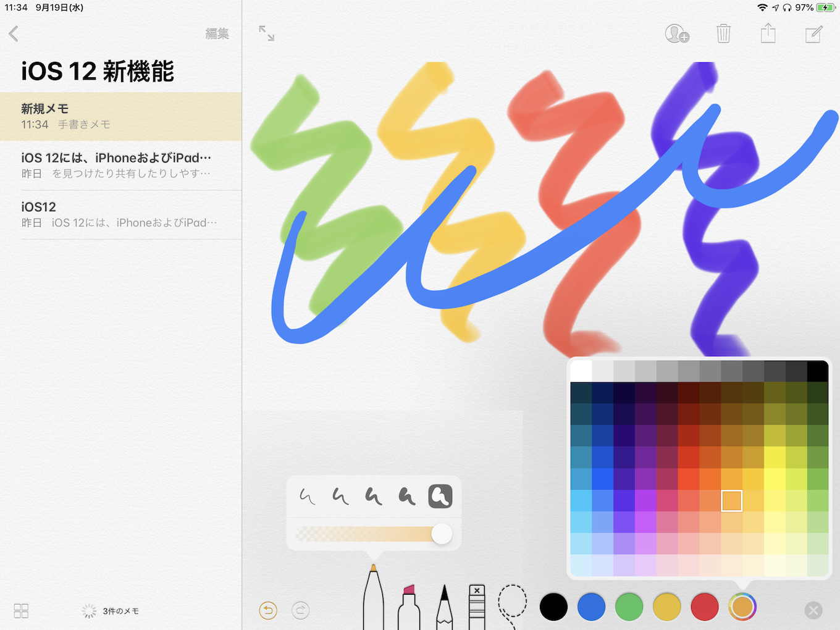Image resolution: width=840 pixels, height=630 pixels.
Task: Select the pink marker highlighter tool
Action: 409,607
